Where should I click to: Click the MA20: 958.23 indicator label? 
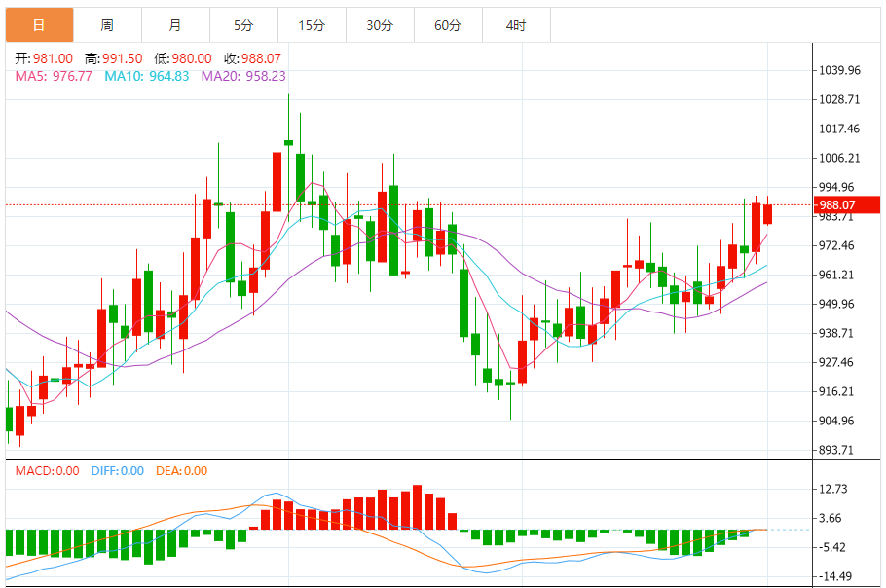coord(243,76)
